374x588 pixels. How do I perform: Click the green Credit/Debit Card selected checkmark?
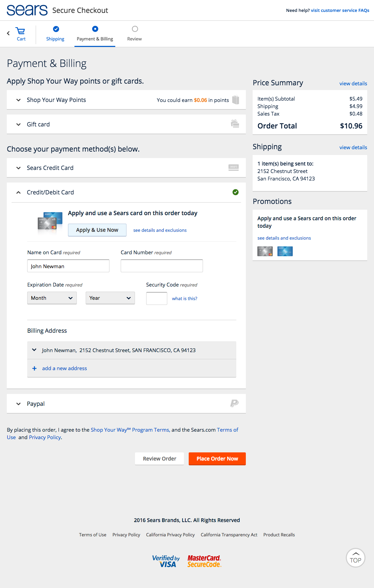point(235,192)
